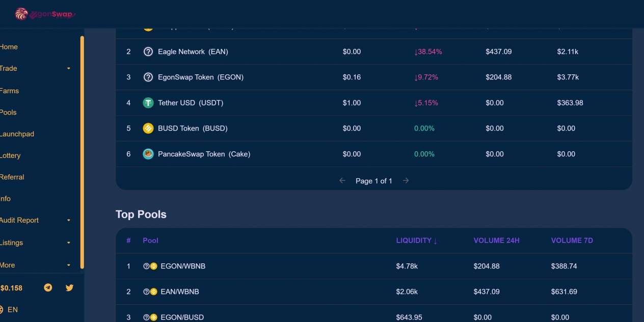Click the $1.00 price for Tether USD
The image size is (644, 322).
pyautogui.click(x=352, y=103)
